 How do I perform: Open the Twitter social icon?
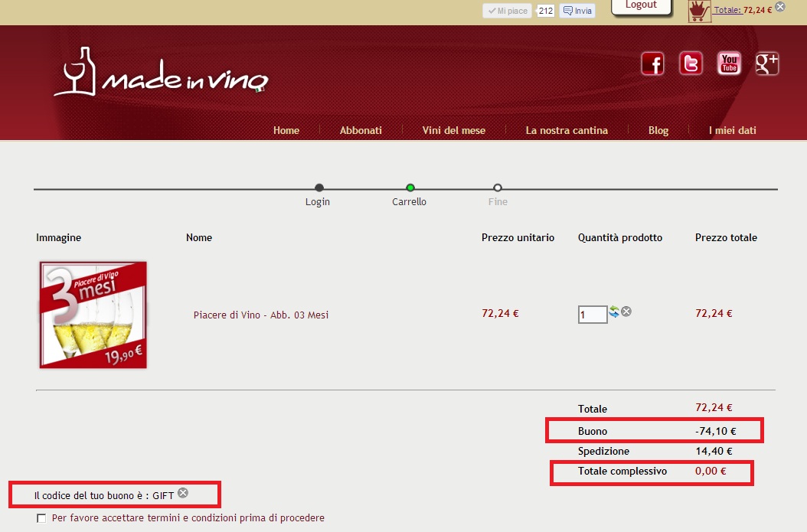691,64
